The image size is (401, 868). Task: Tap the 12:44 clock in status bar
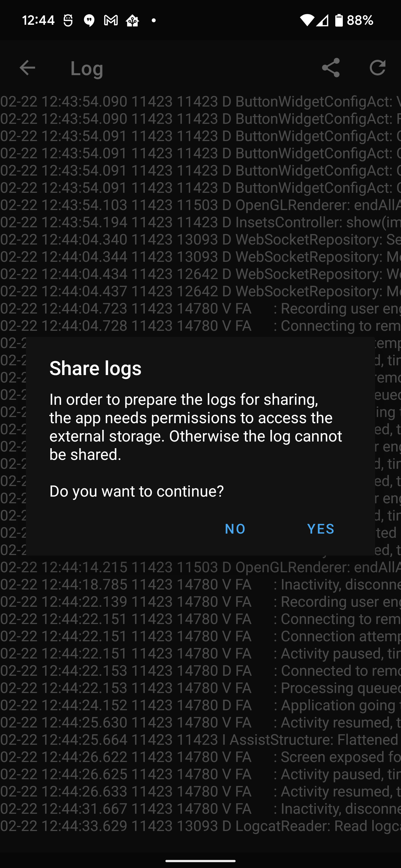(38, 21)
